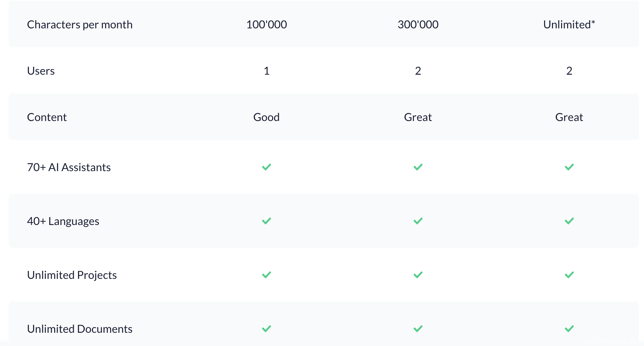Click Unlimited Projects checkmark under 100'000 plan

(267, 275)
